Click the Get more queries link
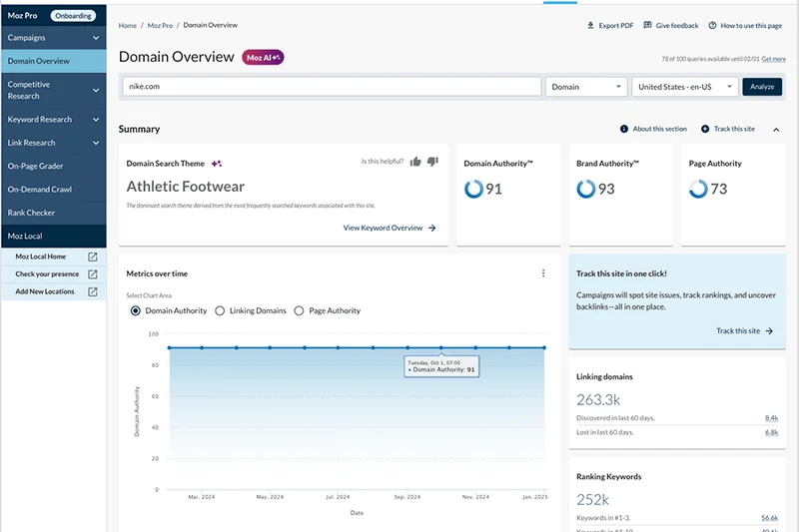799x532 pixels. coord(773,59)
